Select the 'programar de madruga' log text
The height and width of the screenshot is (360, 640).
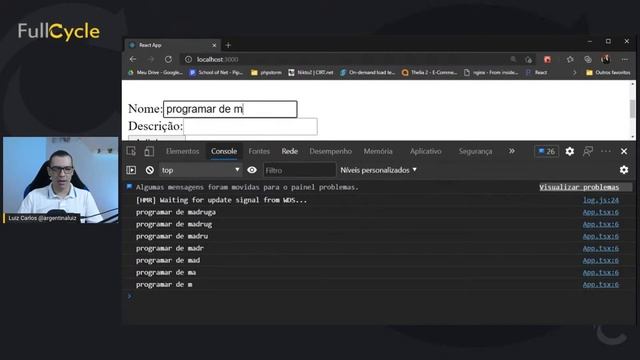click(176, 212)
